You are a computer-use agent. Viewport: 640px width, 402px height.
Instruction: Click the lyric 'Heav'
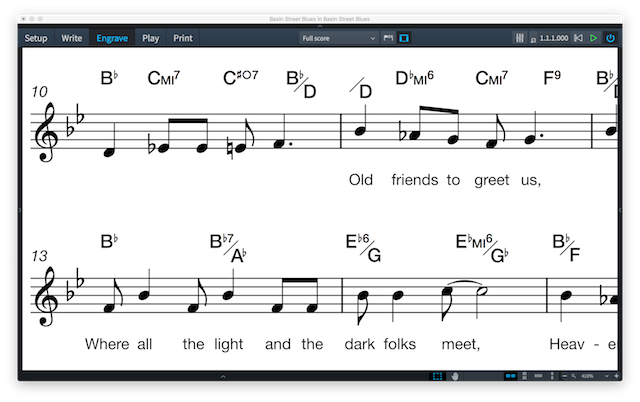[567, 344]
